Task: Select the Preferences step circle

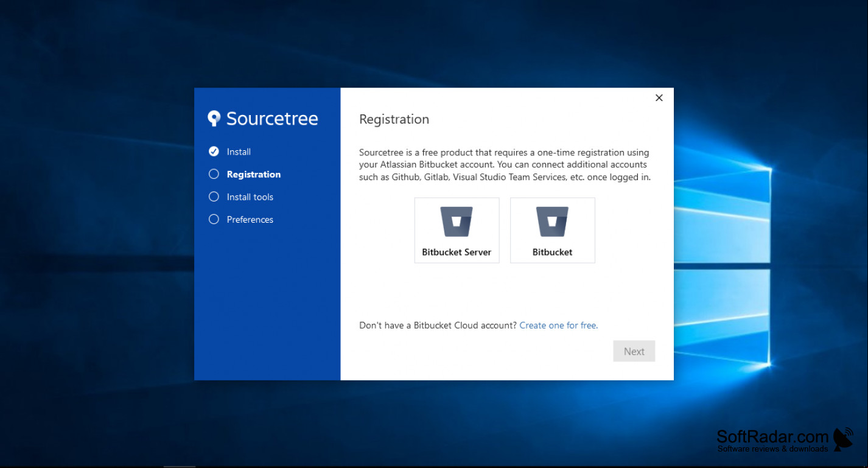Action: coord(214,219)
